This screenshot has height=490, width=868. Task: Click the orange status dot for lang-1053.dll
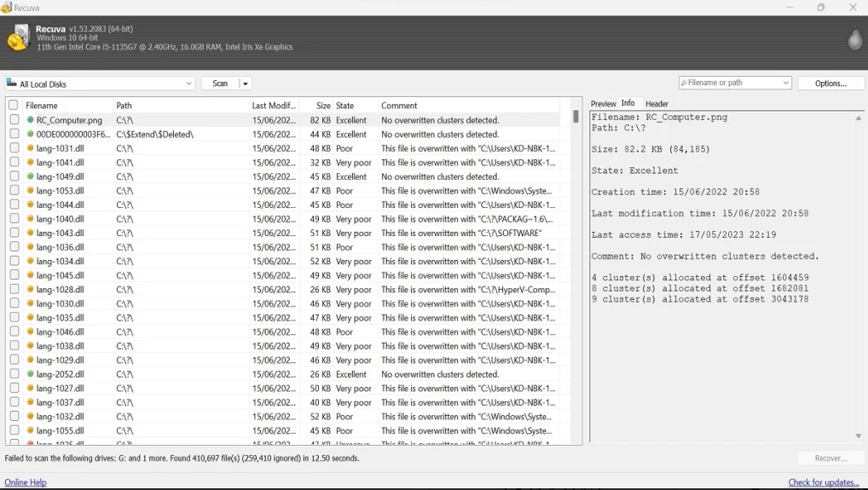[x=31, y=190]
